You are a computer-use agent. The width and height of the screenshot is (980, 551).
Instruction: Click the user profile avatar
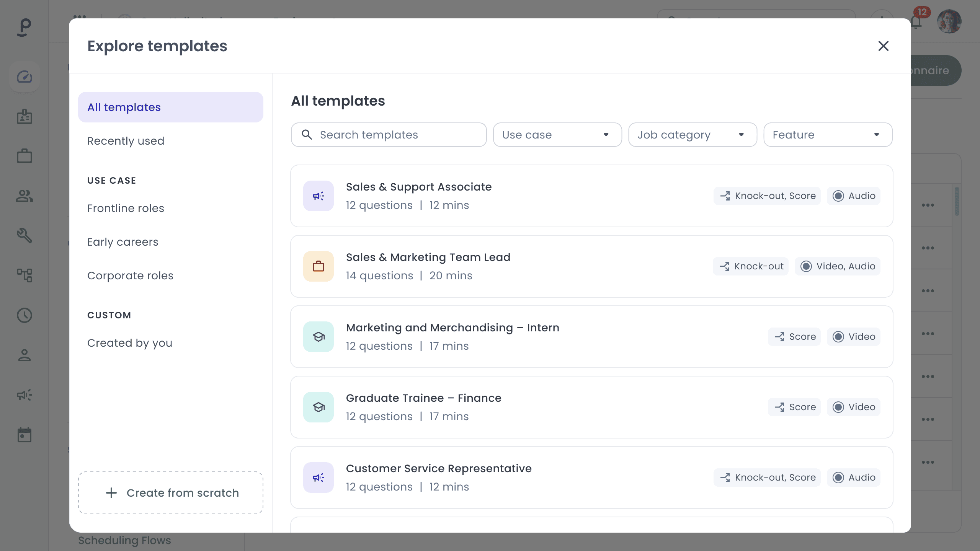tap(949, 21)
